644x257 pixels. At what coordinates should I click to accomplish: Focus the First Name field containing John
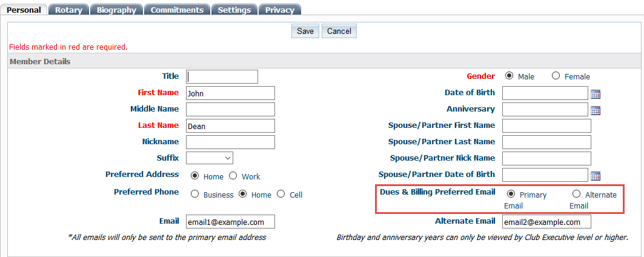[230, 93]
